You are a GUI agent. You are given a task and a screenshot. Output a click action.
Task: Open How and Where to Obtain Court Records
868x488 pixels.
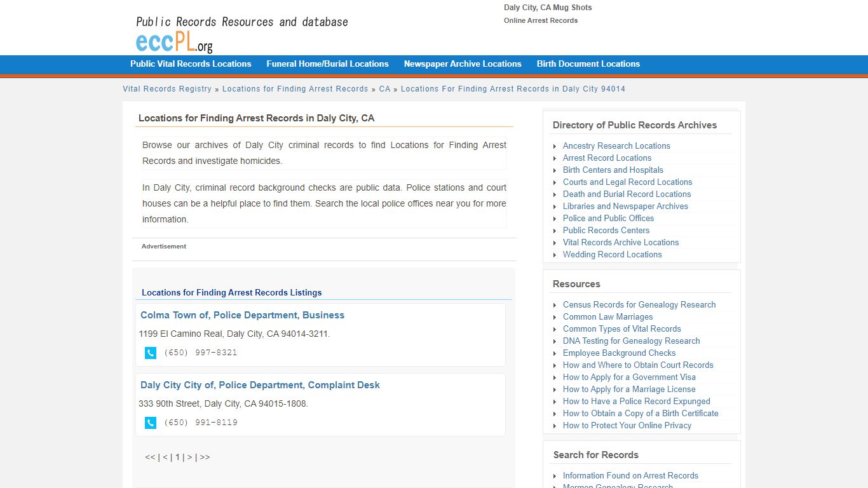pyautogui.click(x=638, y=365)
